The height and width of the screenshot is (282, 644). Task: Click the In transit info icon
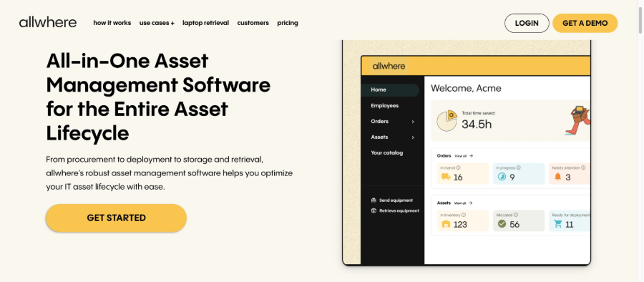point(459,167)
